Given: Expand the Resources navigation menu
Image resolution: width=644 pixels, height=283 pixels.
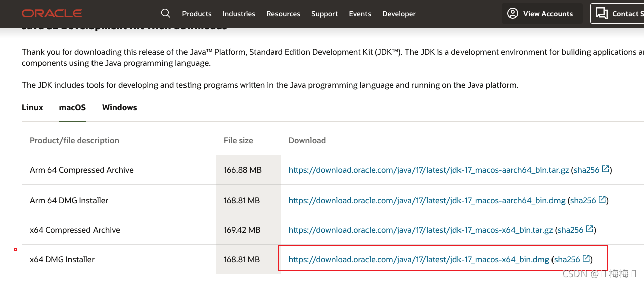Looking at the screenshot, I should pos(283,14).
